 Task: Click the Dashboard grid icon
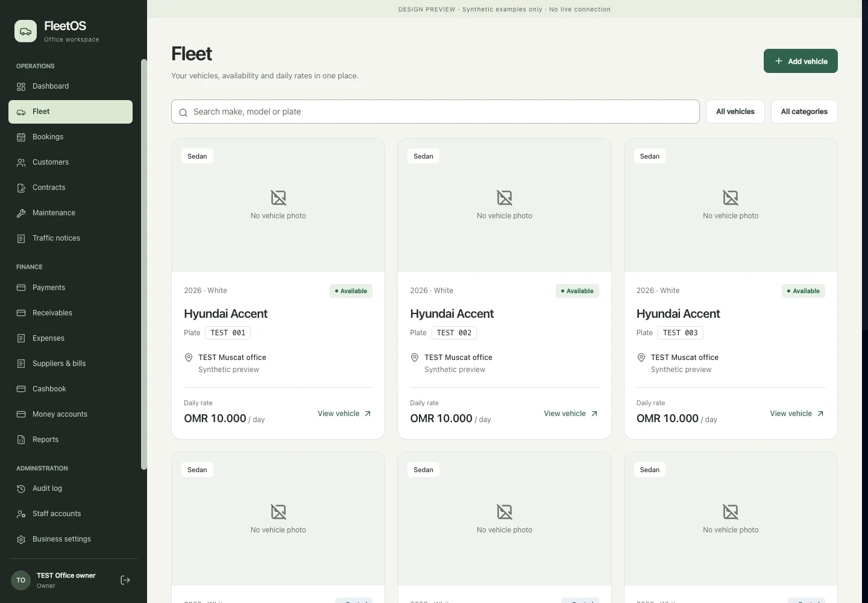tap(21, 87)
